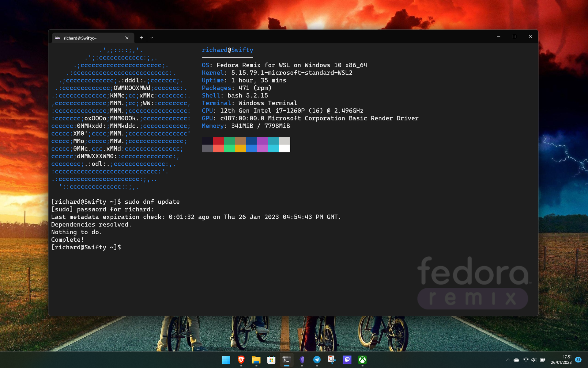Image resolution: width=588 pixels, height=368 pixels.
Task: Open the volume control
Action: pos(534,360)
